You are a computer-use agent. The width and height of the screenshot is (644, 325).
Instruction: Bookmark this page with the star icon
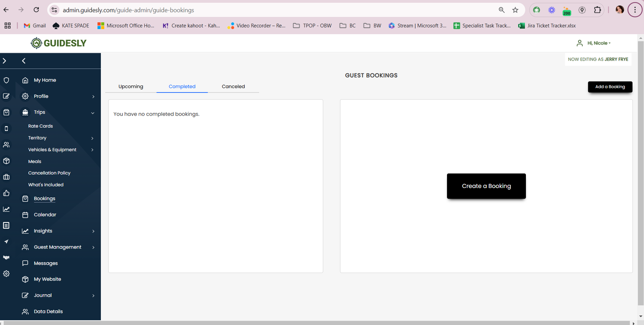(515, 10)
